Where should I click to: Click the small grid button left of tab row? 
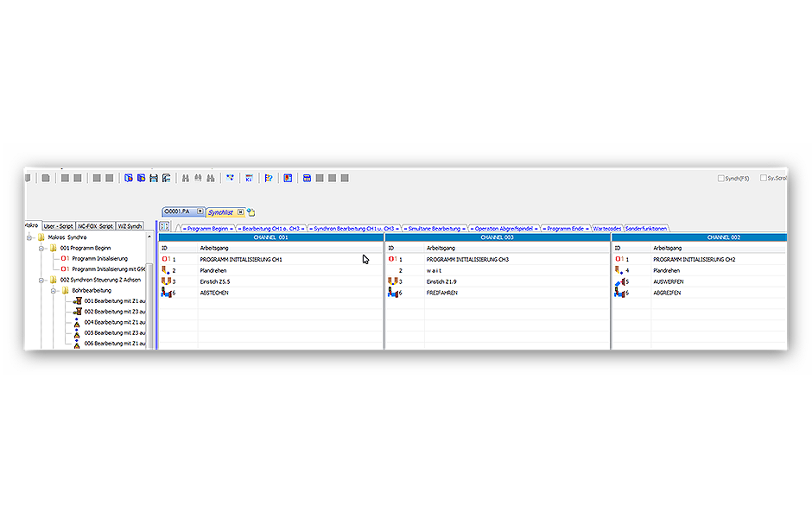pyautogui.click(x=164, y=226)
